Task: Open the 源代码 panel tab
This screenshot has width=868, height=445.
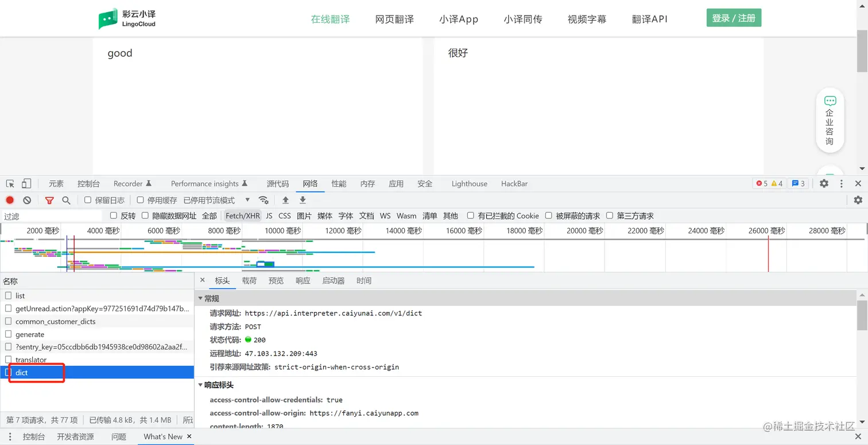Action: (278, 184)
